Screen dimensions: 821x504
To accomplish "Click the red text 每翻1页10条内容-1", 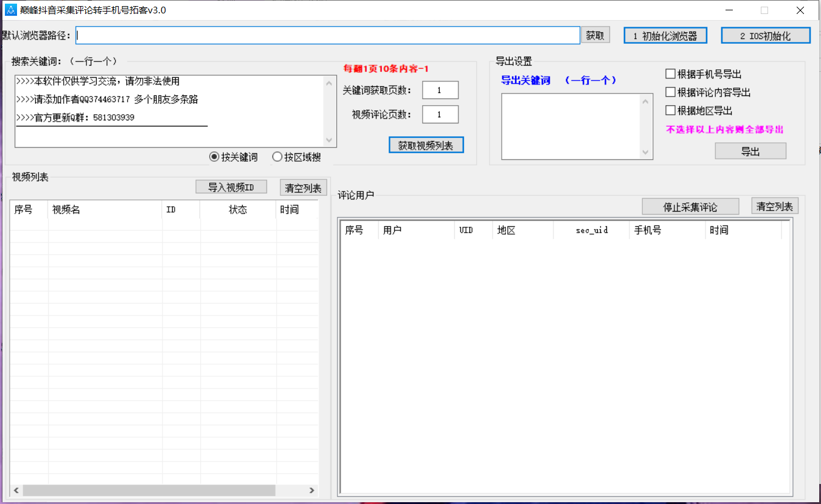I will 386,69.
